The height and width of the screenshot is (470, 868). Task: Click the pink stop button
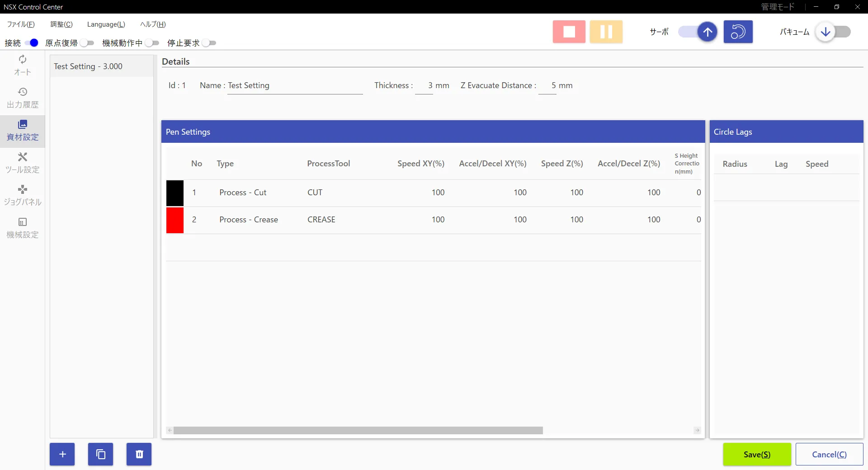click(569, 32)
